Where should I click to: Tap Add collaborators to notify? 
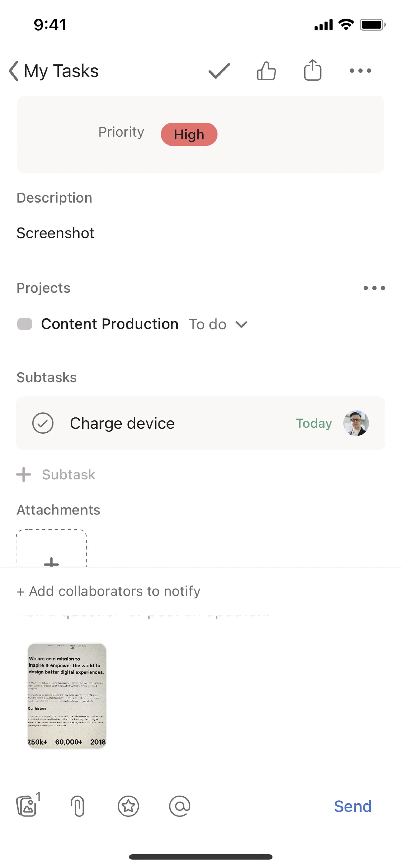(109, 591)
